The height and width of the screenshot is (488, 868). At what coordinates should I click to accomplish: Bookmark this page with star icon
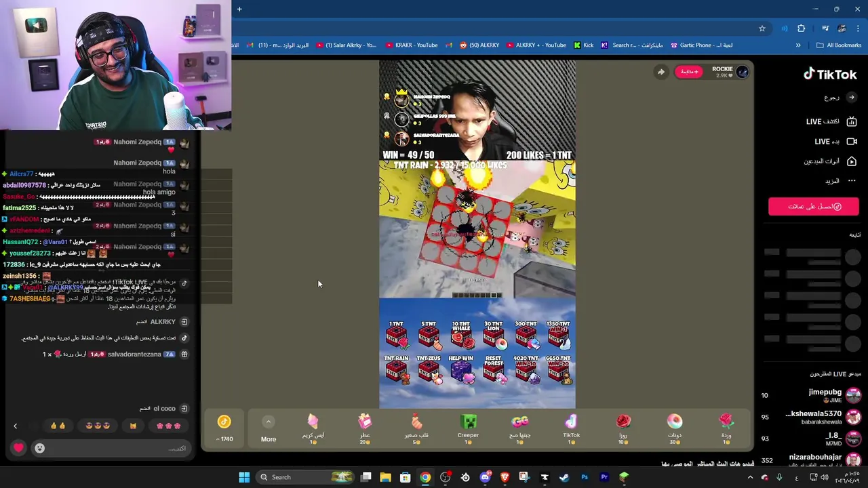click(762, 28)
